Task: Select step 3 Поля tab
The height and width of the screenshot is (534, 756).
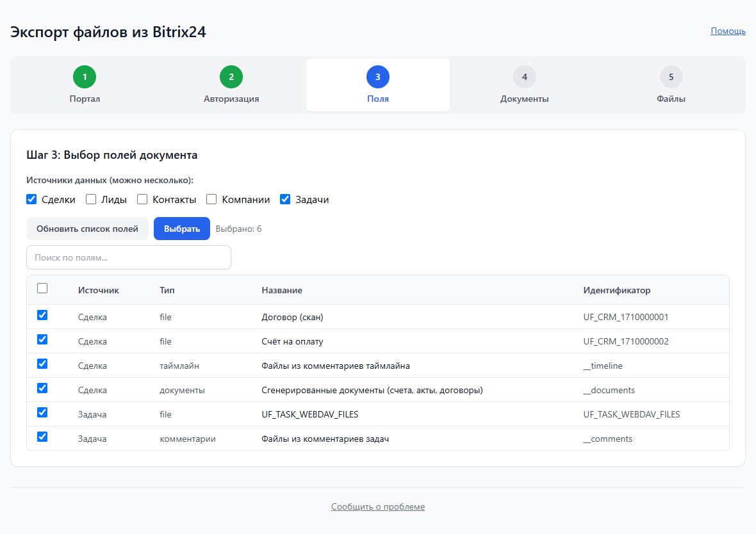Action: [x=377, y=85]
